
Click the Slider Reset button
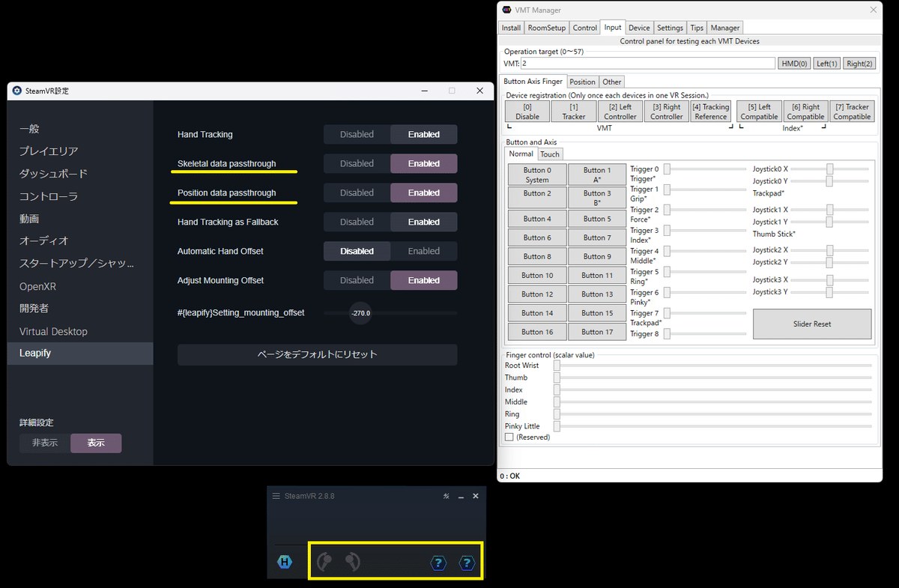[x=812, y=324]
